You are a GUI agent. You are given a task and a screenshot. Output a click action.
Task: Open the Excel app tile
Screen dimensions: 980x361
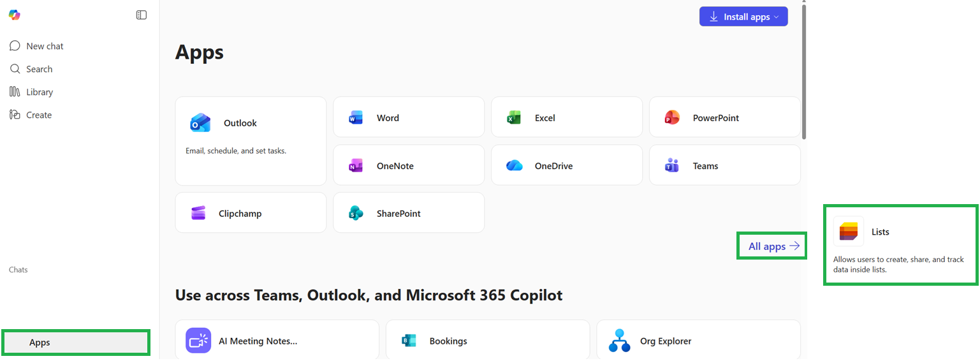tap(567, 117)
